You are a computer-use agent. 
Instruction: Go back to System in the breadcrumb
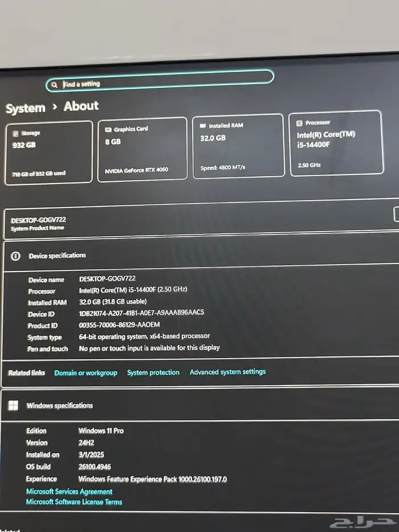pos(25,108)
